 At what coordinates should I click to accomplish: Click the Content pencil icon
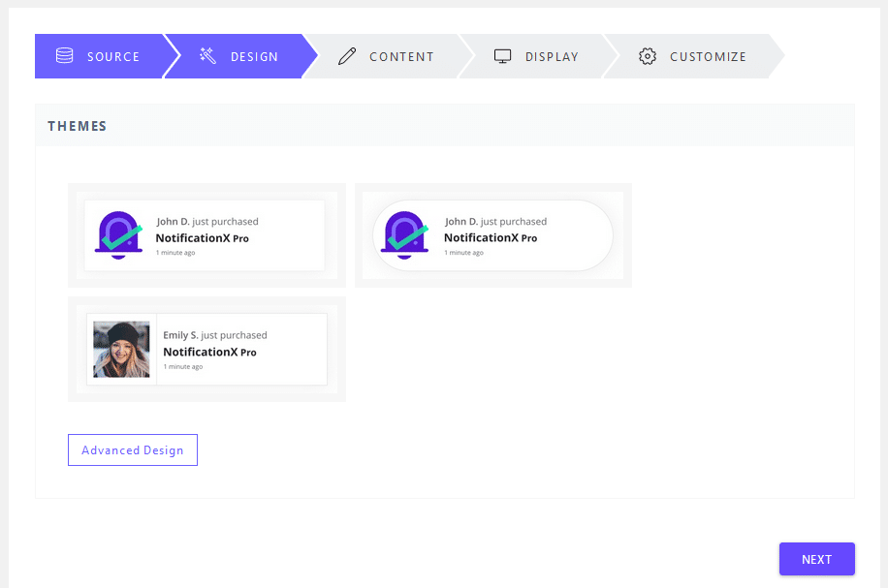(347, 56)
